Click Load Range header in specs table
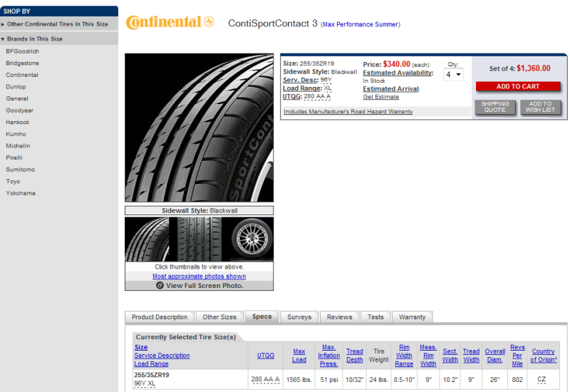570x392 pixels. click(x=151, y=363)
